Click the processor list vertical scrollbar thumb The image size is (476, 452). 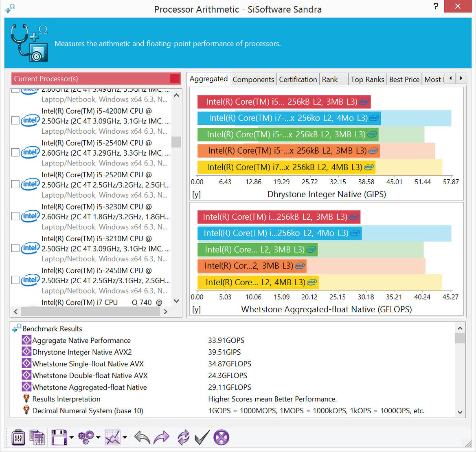click(x=176, y=142)
